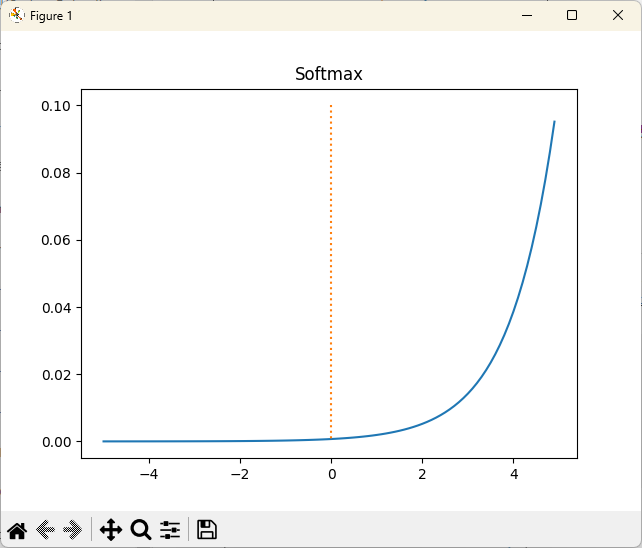Go back to the previous view
Screen dimensions: 642x548
point(45,530)
